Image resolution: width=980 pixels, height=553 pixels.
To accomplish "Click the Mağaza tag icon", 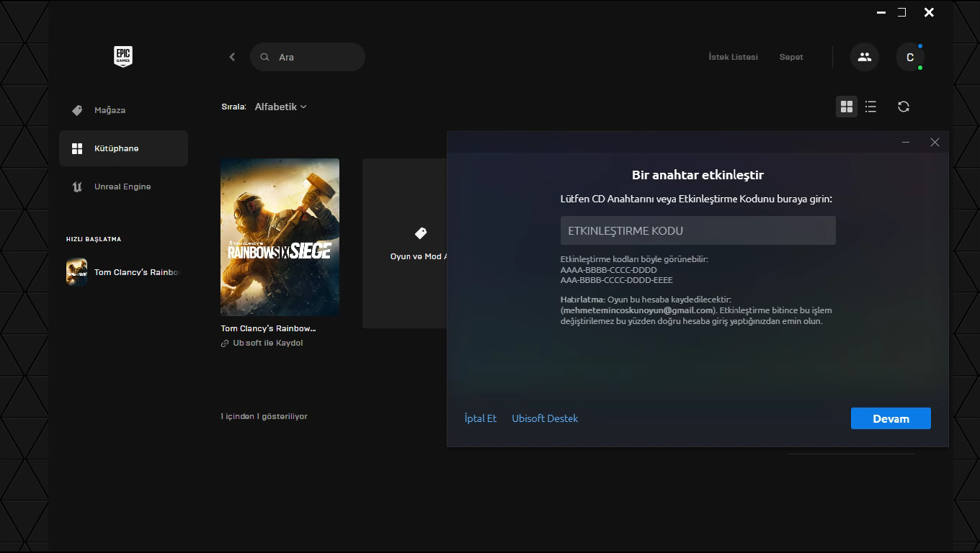I will pyautogui.click(x=77, y=110).
